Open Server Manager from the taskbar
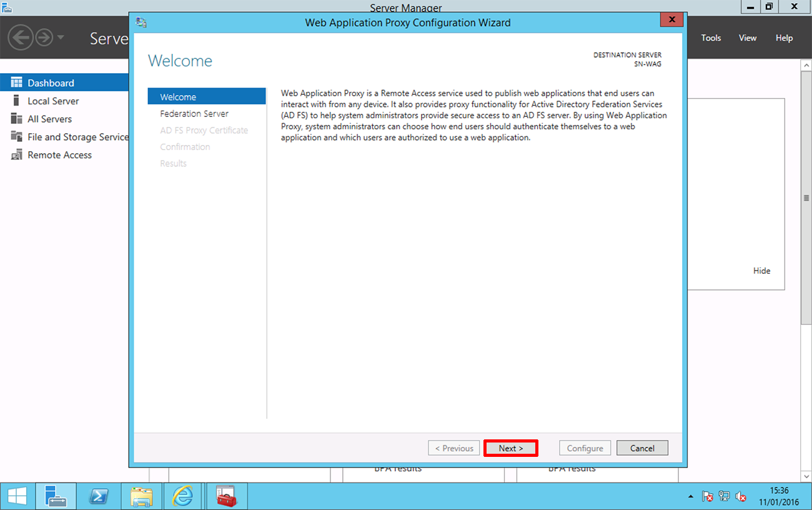The width and height of the screenshot is (812, 510). click(56, 496)
